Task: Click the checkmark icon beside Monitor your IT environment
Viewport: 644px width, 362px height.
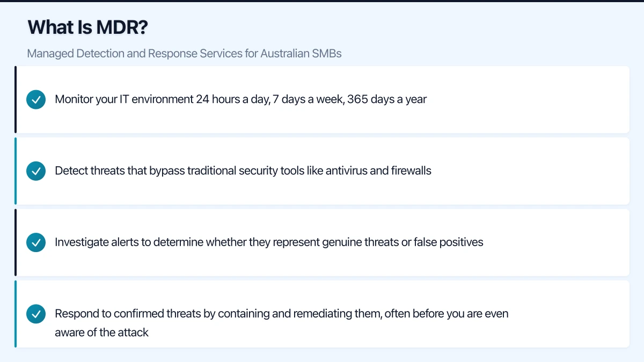Action: 36,100
